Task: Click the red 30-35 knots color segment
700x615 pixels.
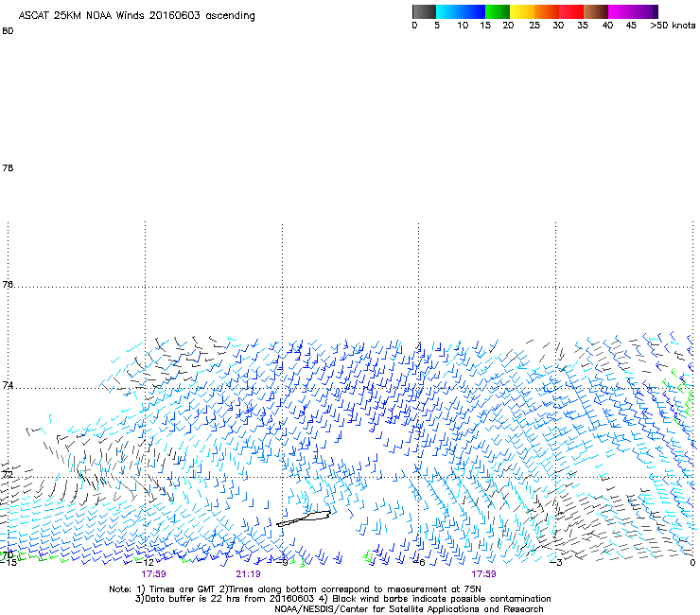Action: [571, 11]
